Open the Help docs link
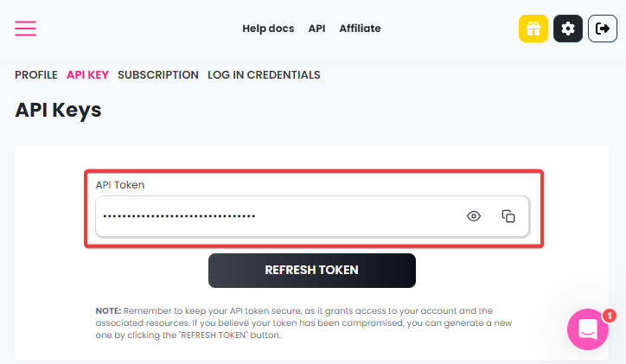Viewport: 626px width, 364px height. point(268,29)
